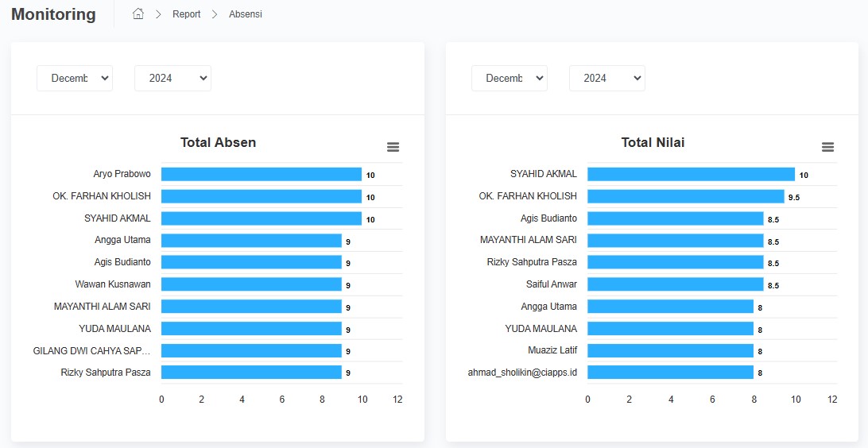Open month dropdown in Total Nilai panel
Viewport: 868px width, 448px height.
(x=510, y=78)
